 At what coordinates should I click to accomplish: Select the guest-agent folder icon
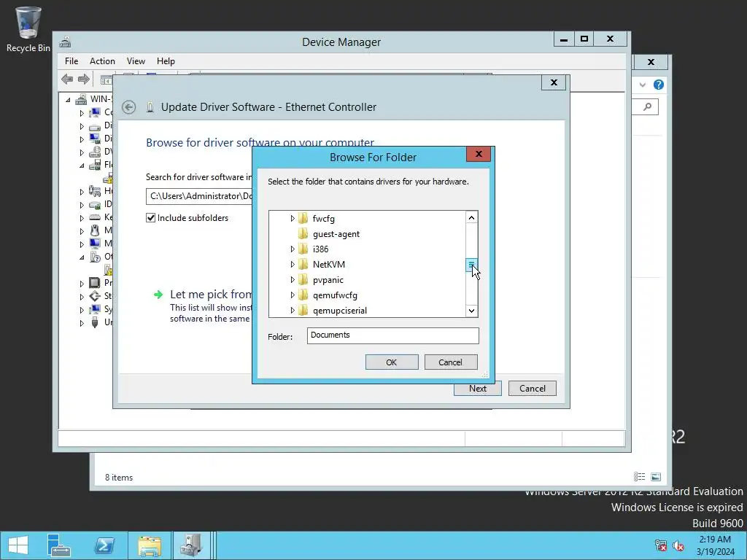point(303,234)
